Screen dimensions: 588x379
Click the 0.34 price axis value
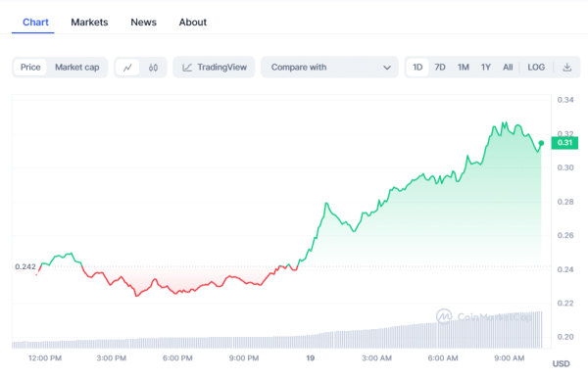[565, 100]
